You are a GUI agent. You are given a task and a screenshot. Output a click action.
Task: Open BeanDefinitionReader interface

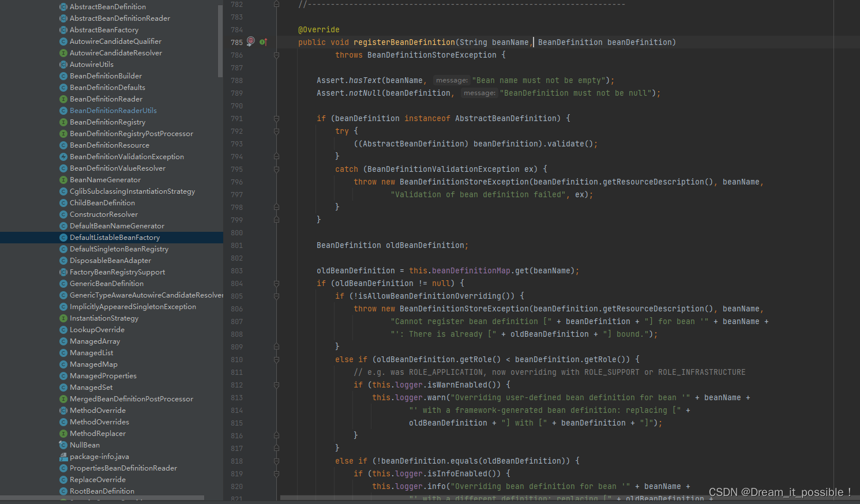(x=106, y=99)
